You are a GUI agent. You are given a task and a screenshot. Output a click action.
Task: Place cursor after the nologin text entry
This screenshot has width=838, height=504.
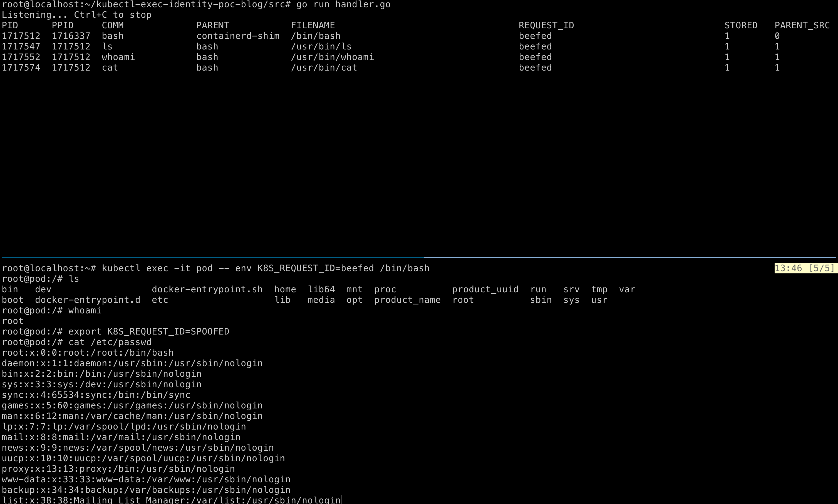point(342,500)
